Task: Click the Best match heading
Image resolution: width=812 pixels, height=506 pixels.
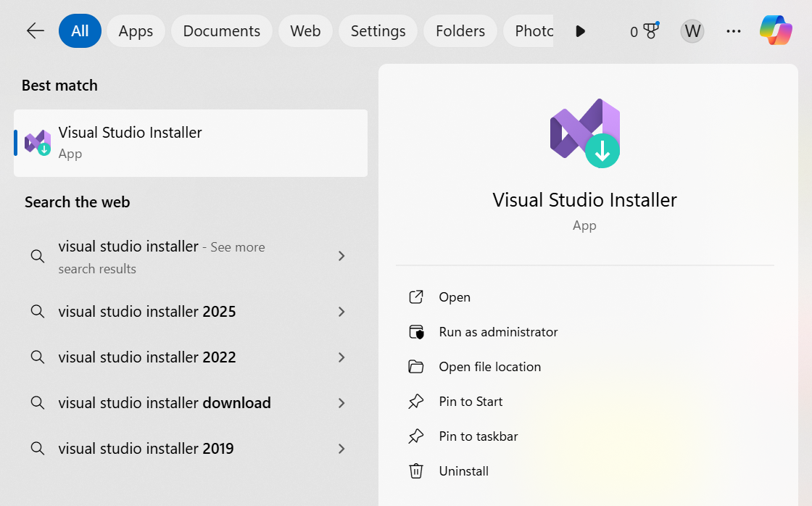Action: tap(59, 86)
